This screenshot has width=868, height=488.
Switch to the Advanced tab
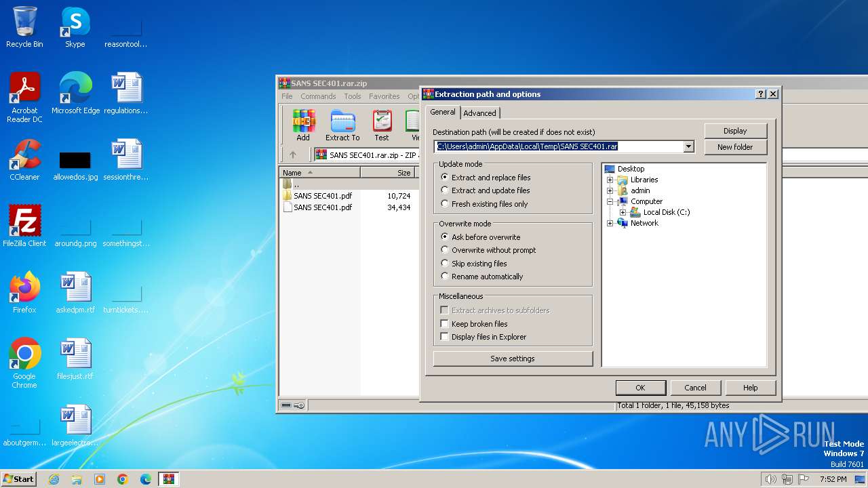tap(479, 113)
